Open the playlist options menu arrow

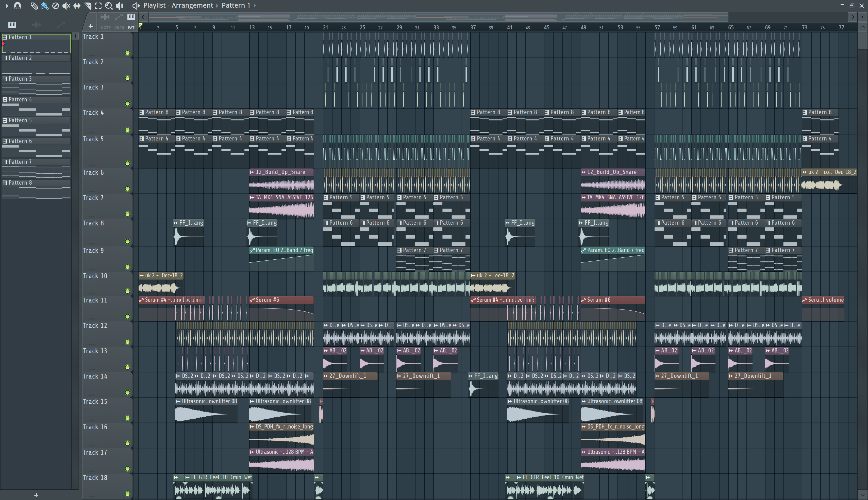[x=7, y=6]
